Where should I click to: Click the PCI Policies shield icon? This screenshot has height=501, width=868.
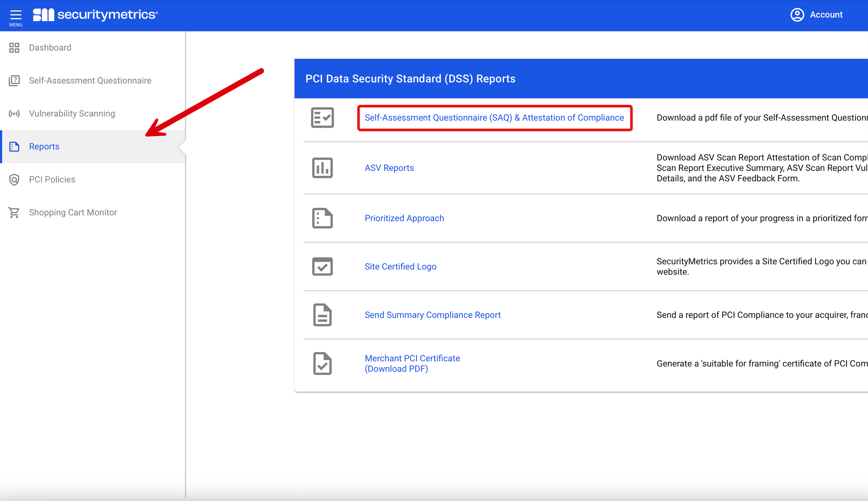pyautogui.click(x=14, y=180)
